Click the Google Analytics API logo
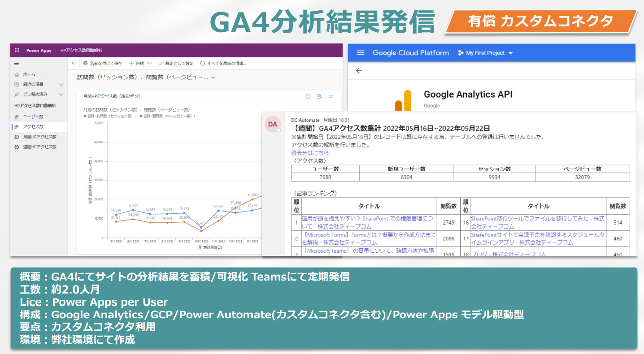The image size is (644, 354). click(x=403, y=100)
